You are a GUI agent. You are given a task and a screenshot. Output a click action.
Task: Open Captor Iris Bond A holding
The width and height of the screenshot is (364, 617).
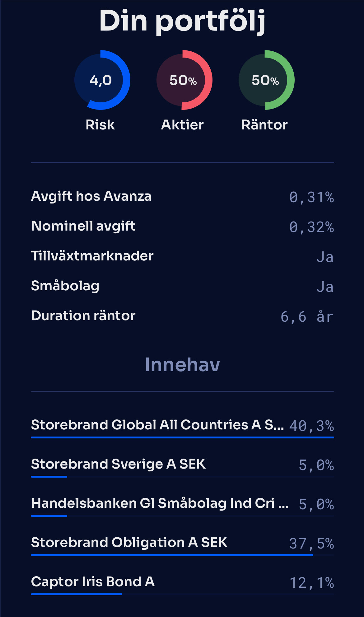93,582
